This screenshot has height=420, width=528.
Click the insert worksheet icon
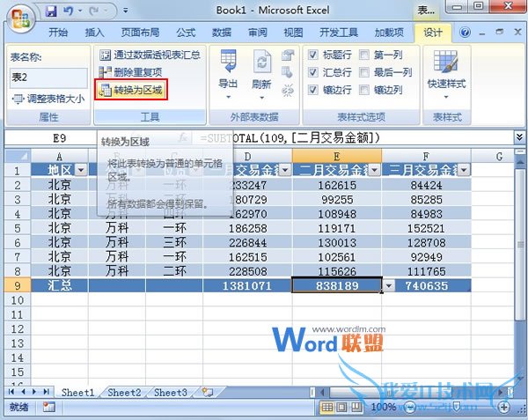(208, 392)
